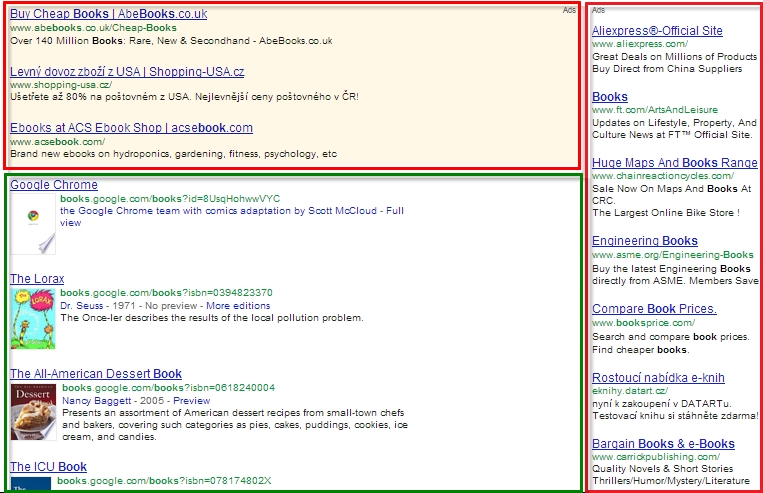This screenshot has width=763, height=493.
Task: Open Nancy Baggett author link
Action: [96, 401]
